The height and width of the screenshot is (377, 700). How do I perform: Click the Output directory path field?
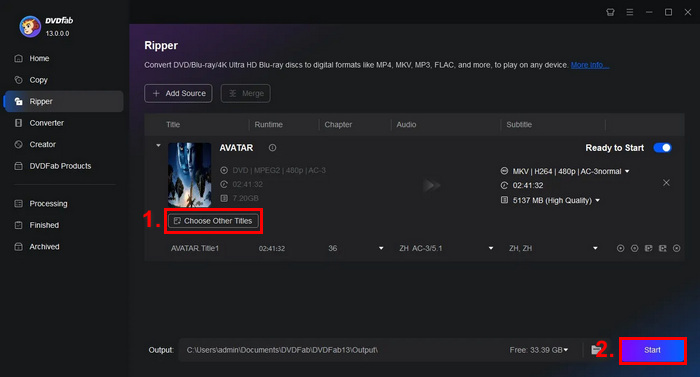(344, 350)
